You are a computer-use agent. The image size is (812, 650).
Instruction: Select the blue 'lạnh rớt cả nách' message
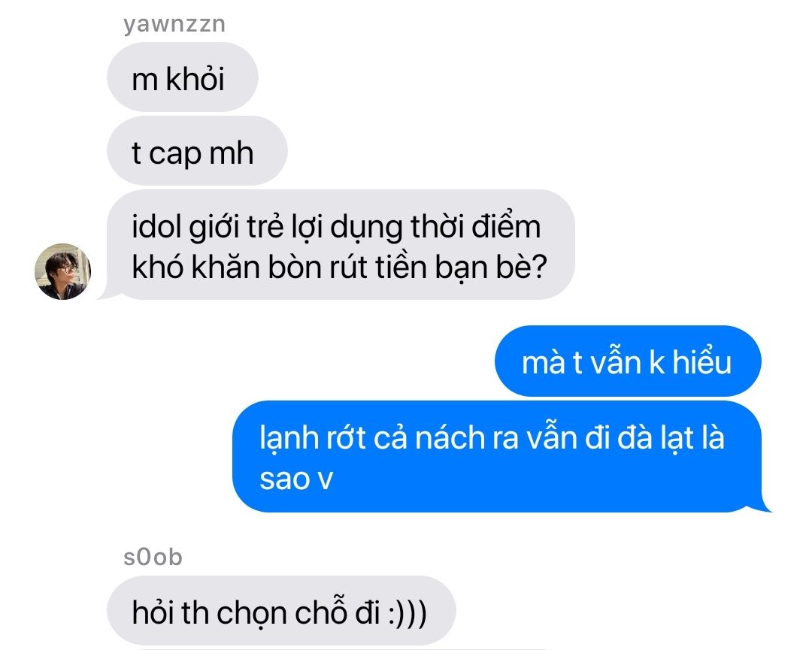[x=501, y=457]
